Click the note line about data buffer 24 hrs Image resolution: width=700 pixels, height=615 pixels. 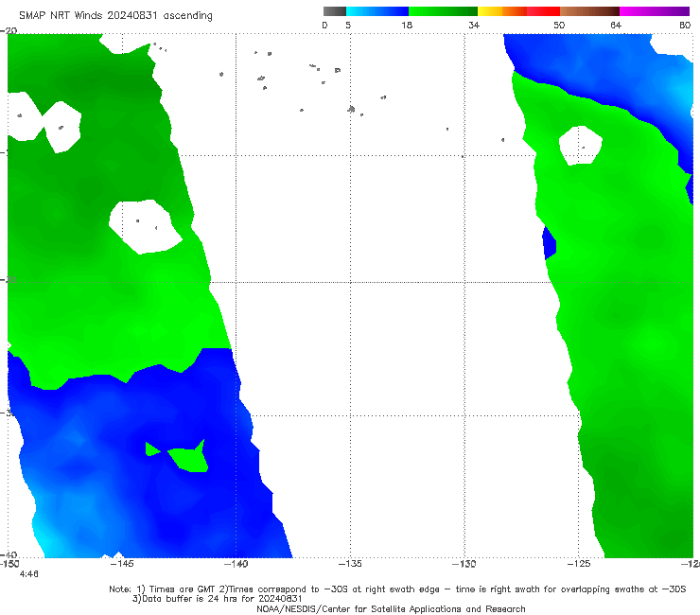click(218, 599)
